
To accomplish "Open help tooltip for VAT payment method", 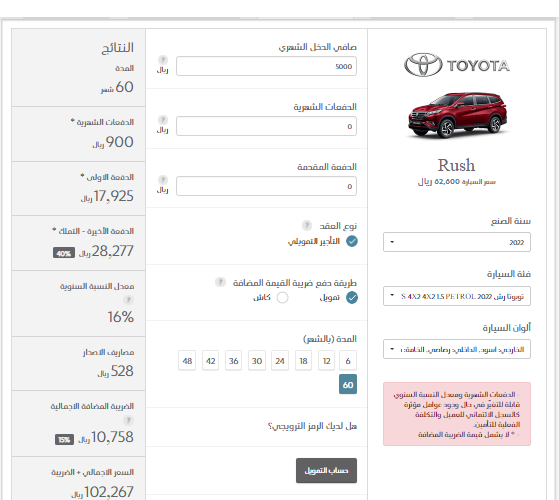I will (x=220, y=282).
